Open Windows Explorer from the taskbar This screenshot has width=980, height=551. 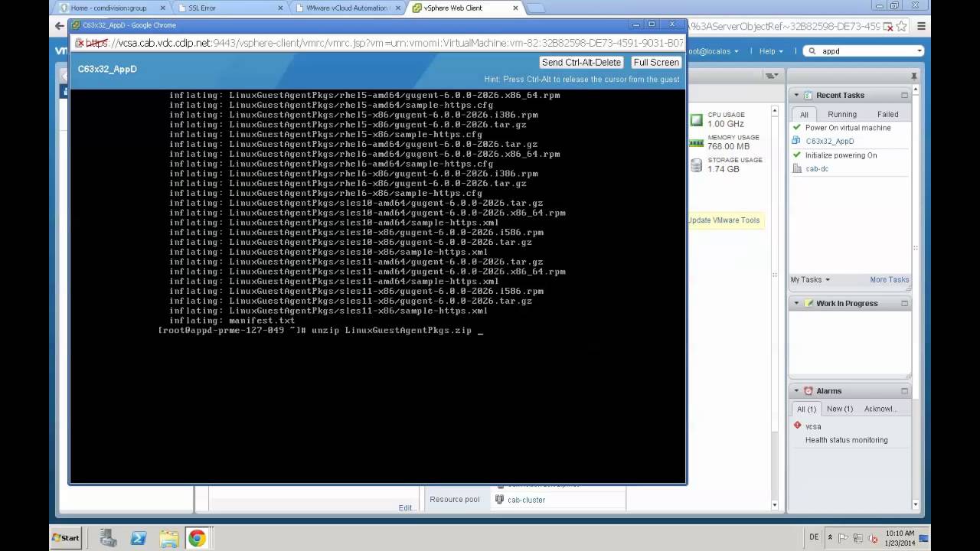(x=168, y=539)
